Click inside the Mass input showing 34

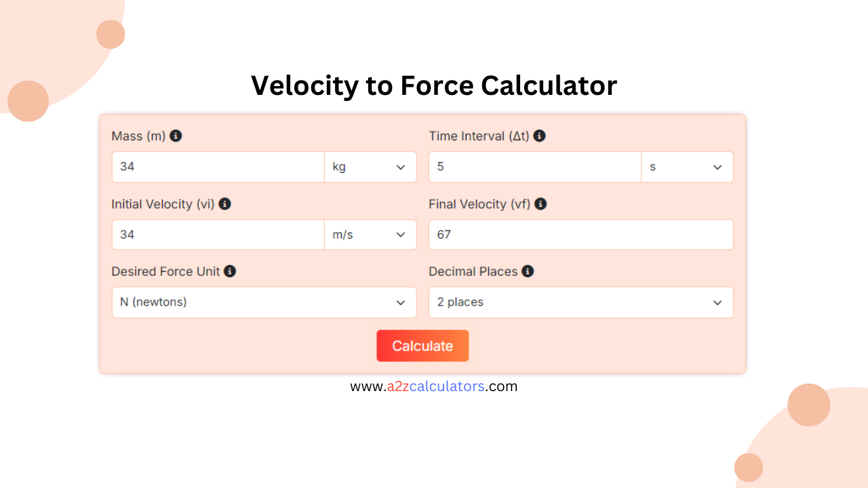click(x=217, y=167)
